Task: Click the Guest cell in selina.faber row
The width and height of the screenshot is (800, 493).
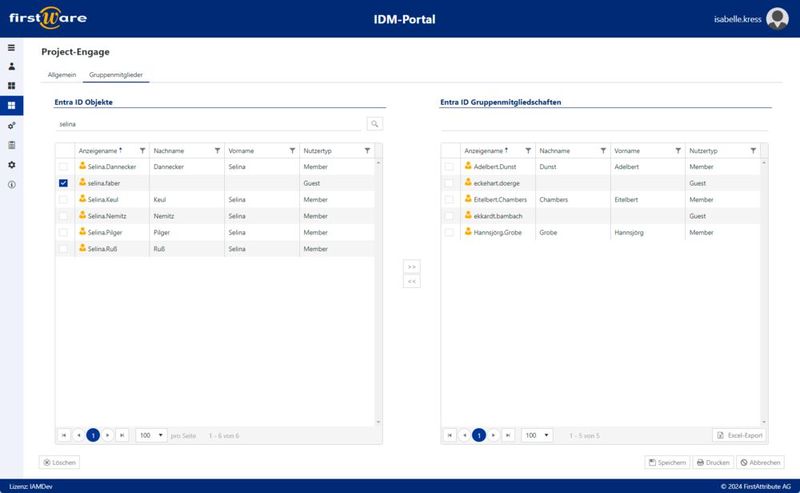Action: click(x=337, y=183)
